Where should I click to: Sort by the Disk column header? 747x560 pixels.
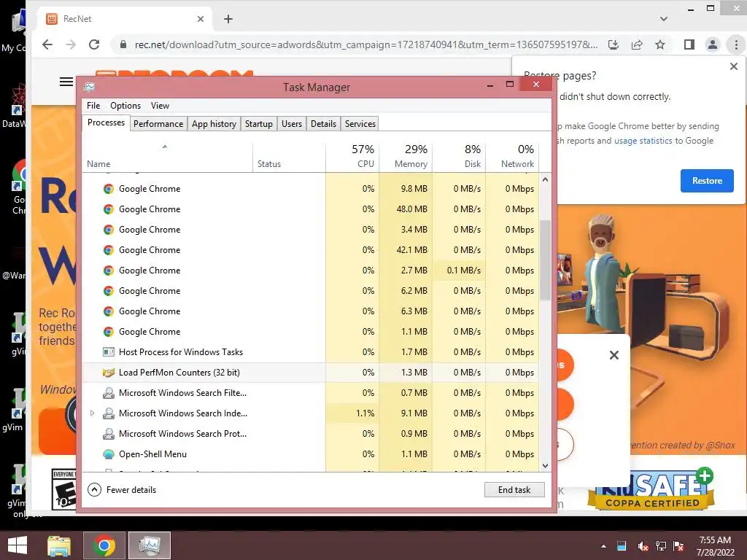tap(460, 157)
